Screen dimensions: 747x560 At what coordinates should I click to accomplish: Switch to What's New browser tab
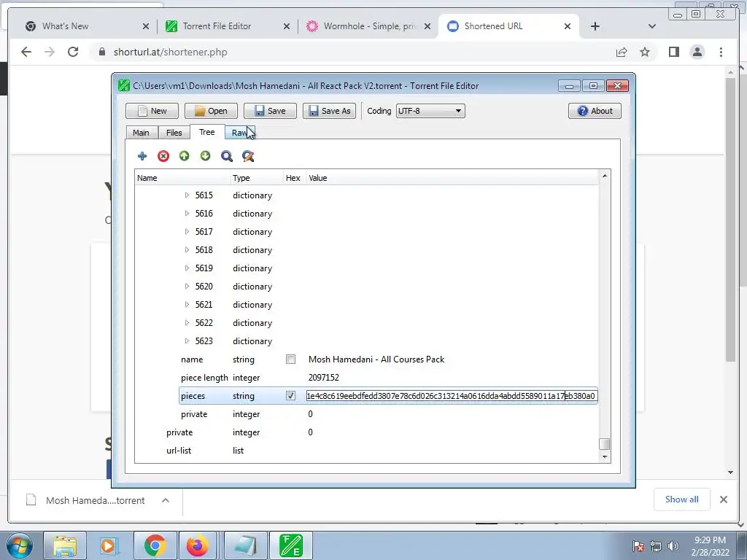87,26
